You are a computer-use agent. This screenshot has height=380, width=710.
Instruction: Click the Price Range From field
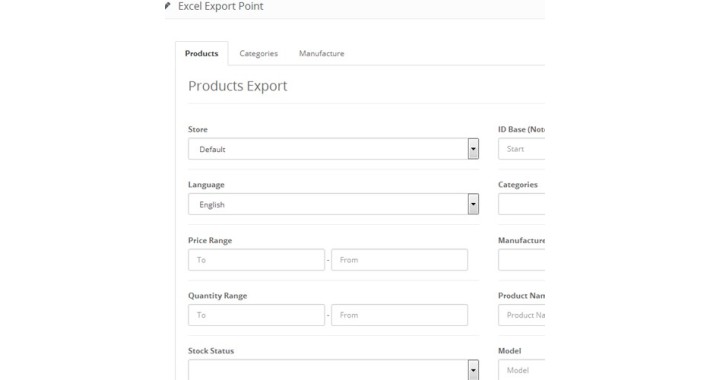click(x=399, y=260)
